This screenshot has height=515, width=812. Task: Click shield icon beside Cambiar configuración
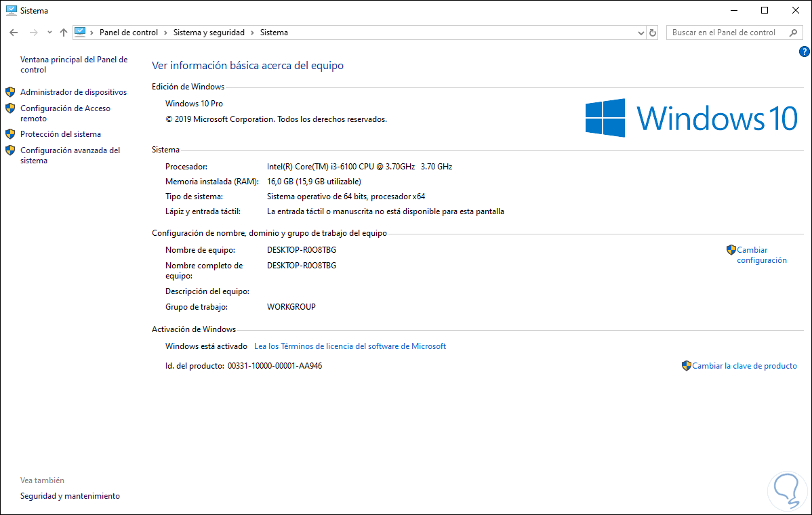(x=731, y=250)
